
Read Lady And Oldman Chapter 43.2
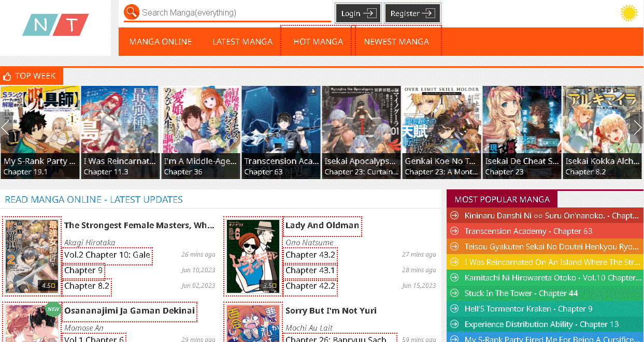point(310,255)
